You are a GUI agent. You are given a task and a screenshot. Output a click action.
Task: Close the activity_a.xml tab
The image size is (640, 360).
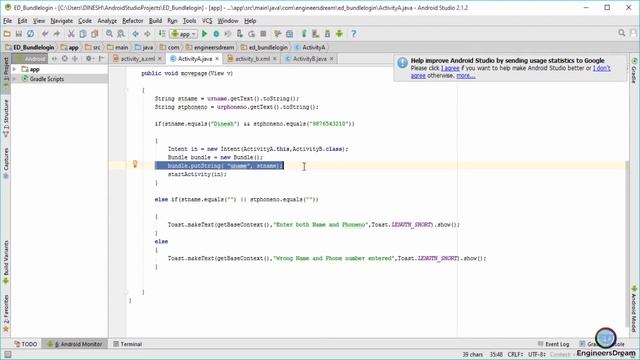[160, 59]
